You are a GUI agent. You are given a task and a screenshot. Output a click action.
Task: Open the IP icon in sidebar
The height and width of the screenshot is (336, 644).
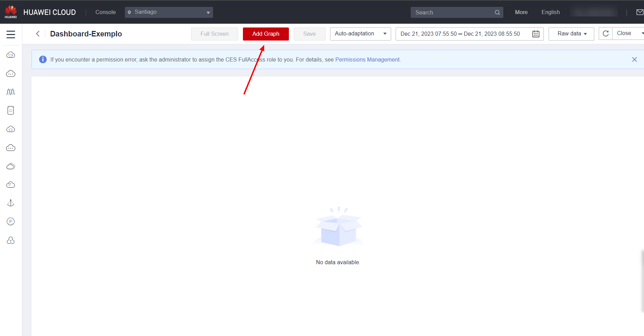(x=11, y=222)
